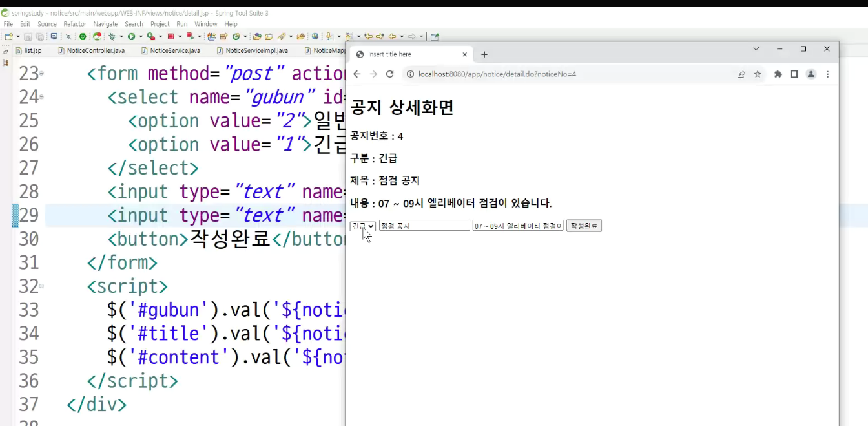The width and height of the screenshot is (868, 426).
Task: Go back in the Chrome browser
Action: (x=357, y=74)
